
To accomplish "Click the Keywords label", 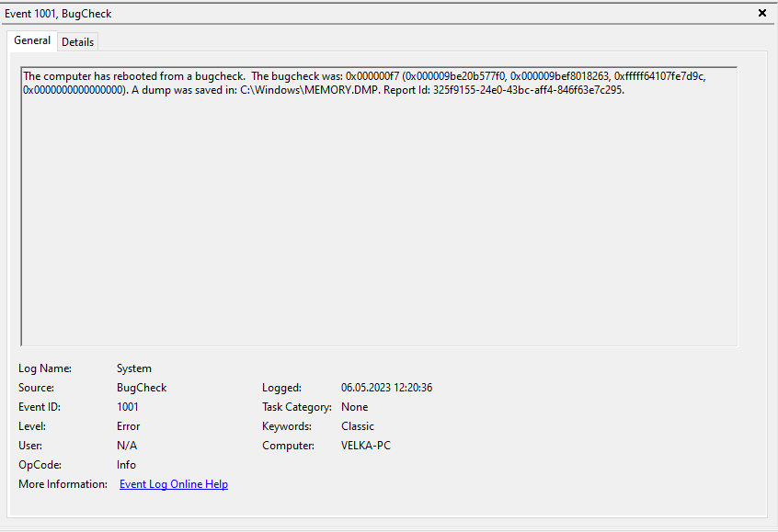I will (x=287, y=426).
